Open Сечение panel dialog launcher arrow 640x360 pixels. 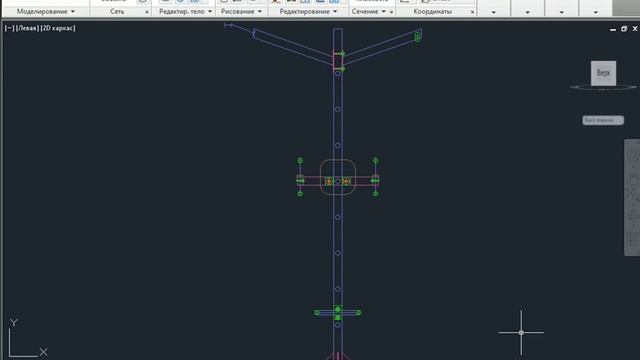[391, 12]
